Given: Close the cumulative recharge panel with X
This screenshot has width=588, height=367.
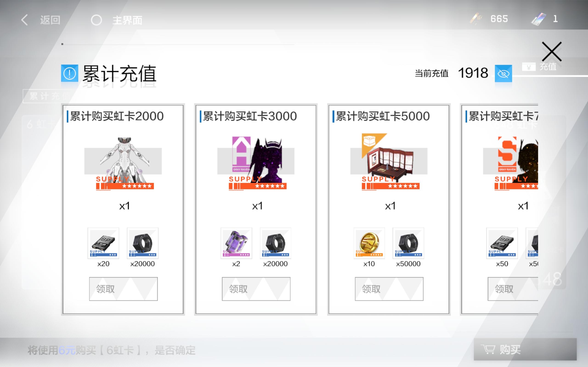Looking at the screenshot, I should tap(551, 51).
